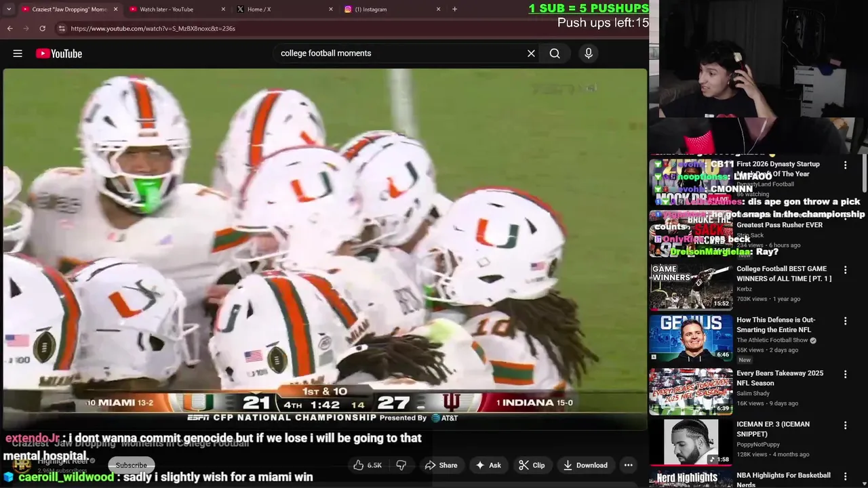Open ICEMAN EP. 3 thumbnail
Screen dimensions: 868x488
(x=691, y=442)
